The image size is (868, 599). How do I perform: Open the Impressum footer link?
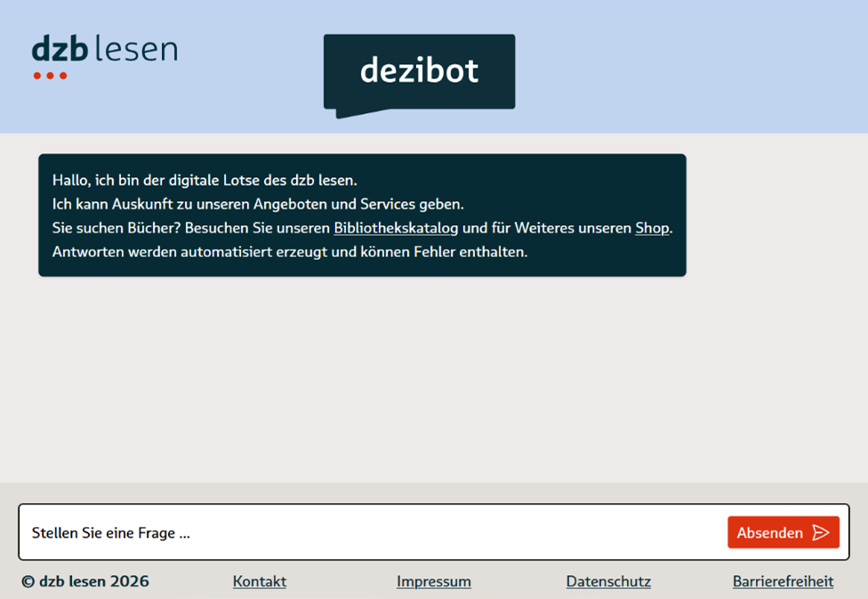[434, 581]
